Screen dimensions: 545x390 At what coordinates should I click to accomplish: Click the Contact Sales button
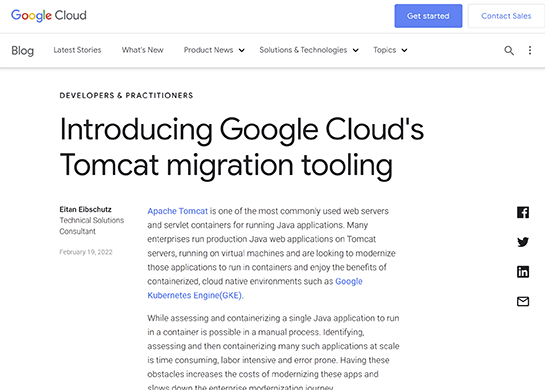point(506,16)
